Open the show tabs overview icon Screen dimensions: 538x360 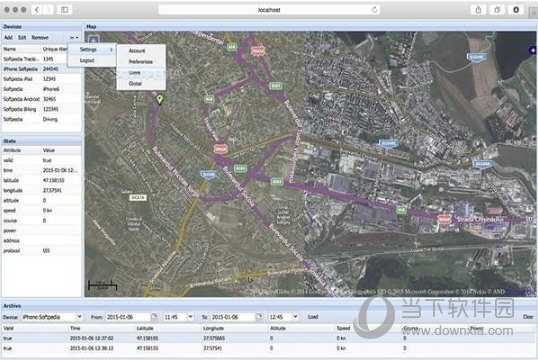pyautogui.click(x=497, y=10)
